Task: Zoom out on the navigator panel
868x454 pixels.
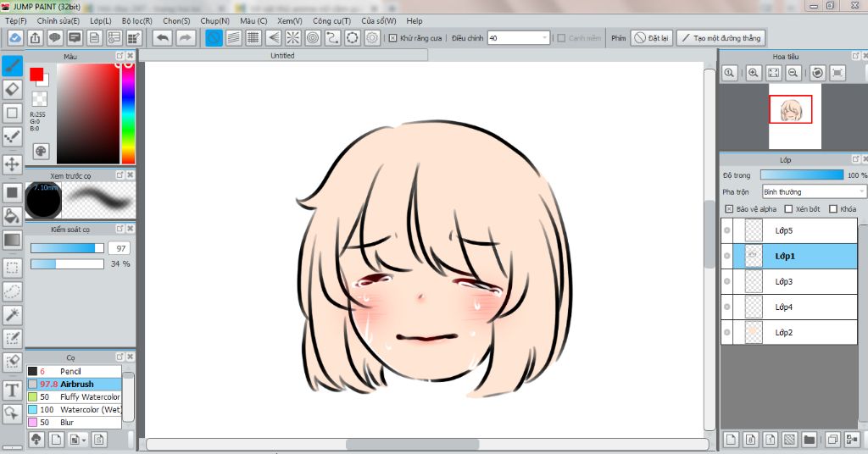Action: pos(793,73)
